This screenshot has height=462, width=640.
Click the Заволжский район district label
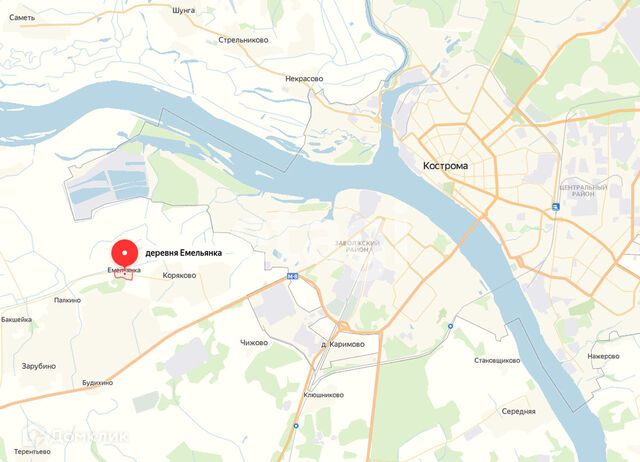coord(358,246)
